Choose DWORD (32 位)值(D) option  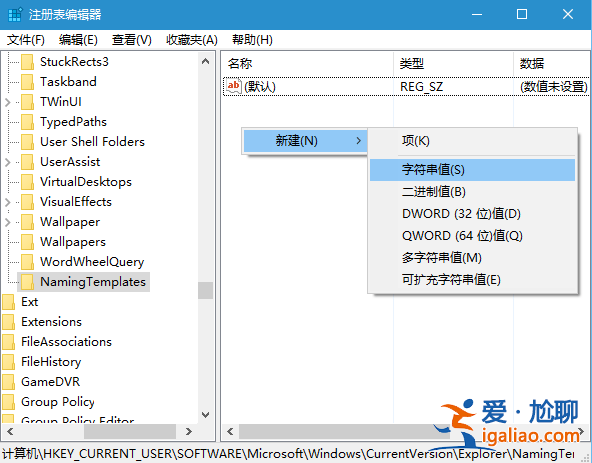pos(472,214)
